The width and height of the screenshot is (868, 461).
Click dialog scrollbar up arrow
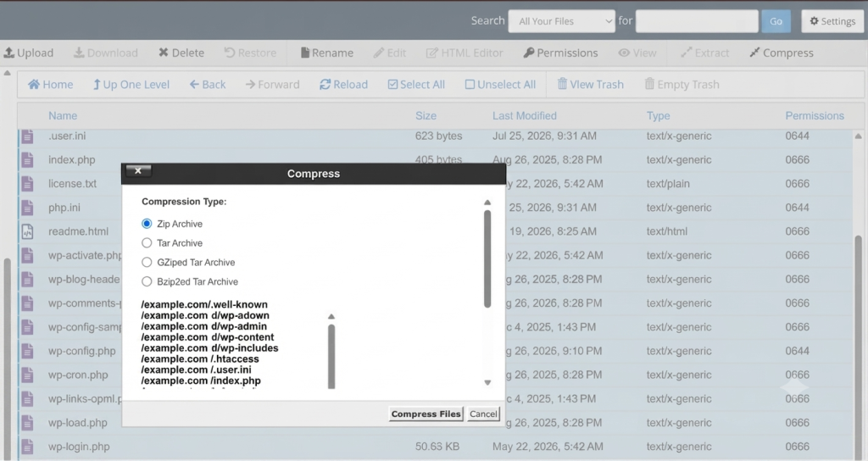pos(487,203)
